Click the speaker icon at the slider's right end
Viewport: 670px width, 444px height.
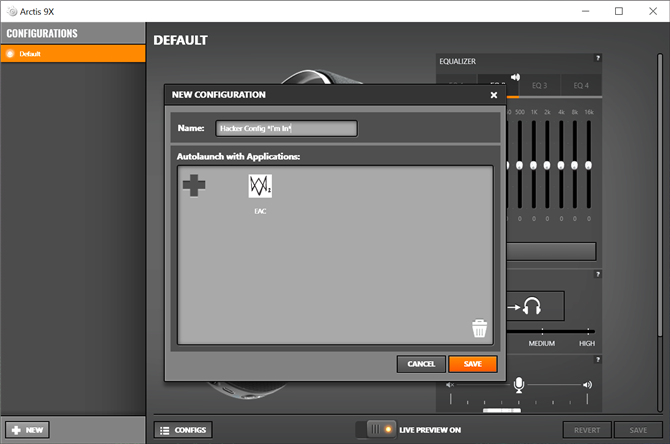[587, 384]
